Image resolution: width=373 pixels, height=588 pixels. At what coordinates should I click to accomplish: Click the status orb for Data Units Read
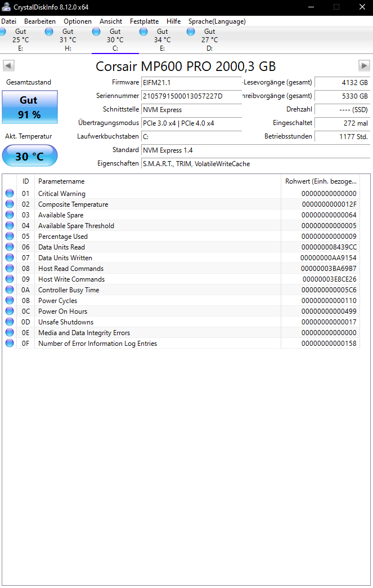coord(10,247)
